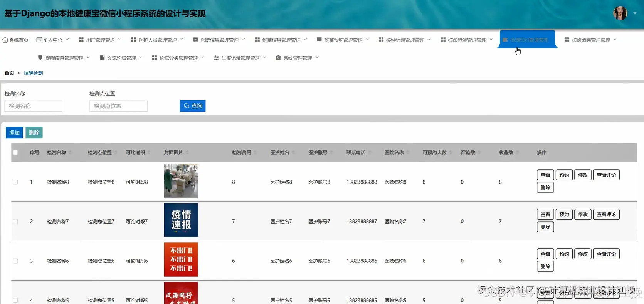Open the 不出门 red cover thumbnail
Viewport: 644px width, 304px height.
[x=181, y=259]
